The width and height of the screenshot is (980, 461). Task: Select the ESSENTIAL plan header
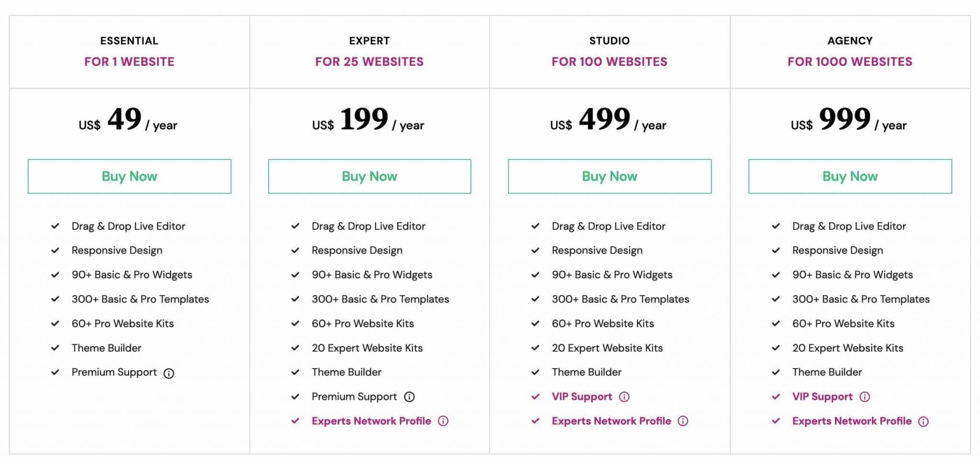[x=129, y=40]
